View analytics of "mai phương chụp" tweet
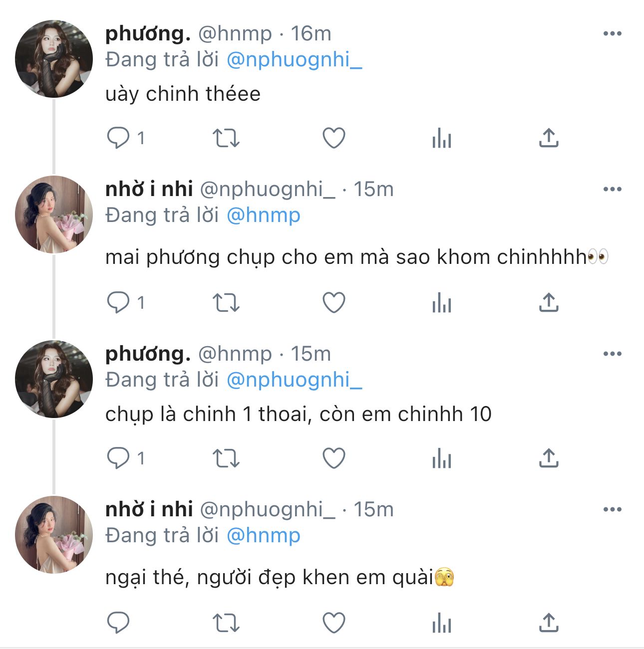 click(441, 303)
